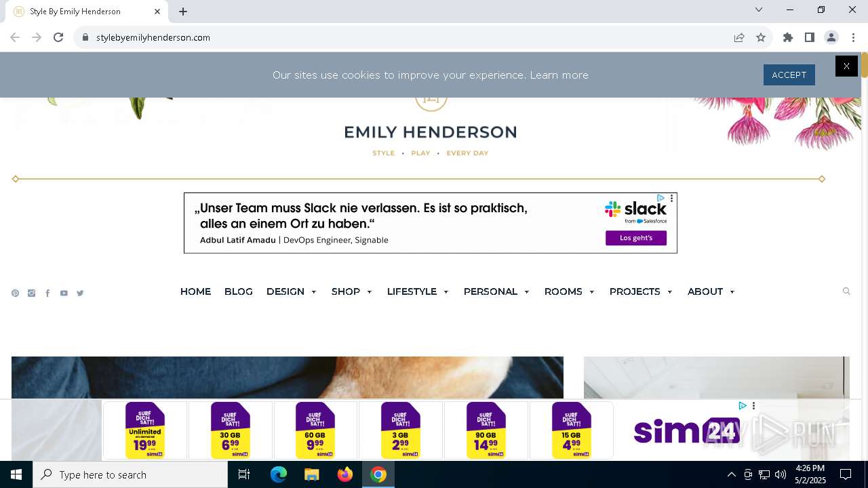Launch Microsoft Edge from taskbar
This screenshot has height=488, width=868.
(279, 474)
